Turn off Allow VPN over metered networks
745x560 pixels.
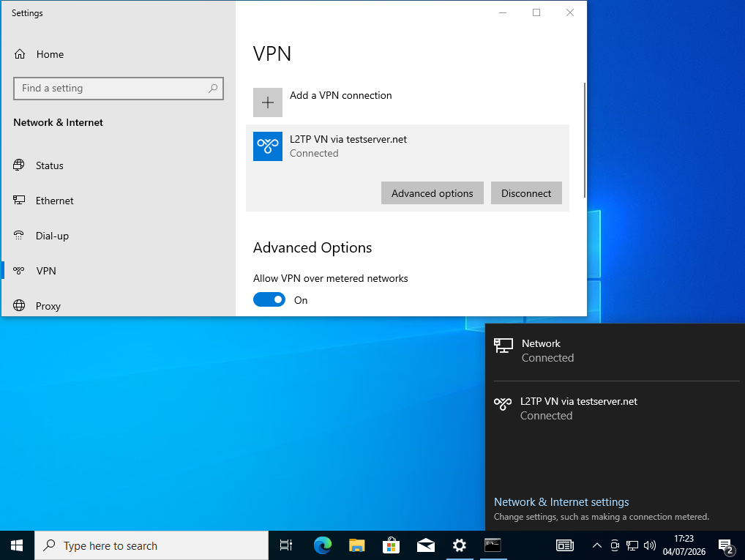[x=269, y=300]
